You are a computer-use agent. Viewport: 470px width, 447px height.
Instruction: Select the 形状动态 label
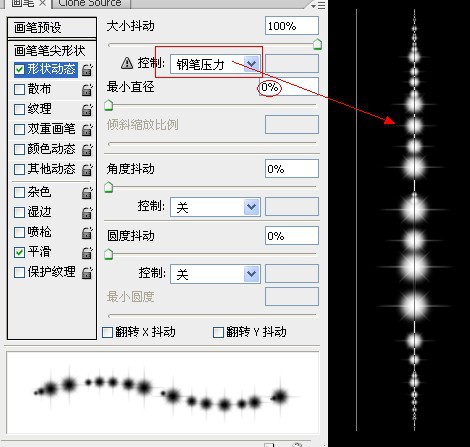point(52,69)
